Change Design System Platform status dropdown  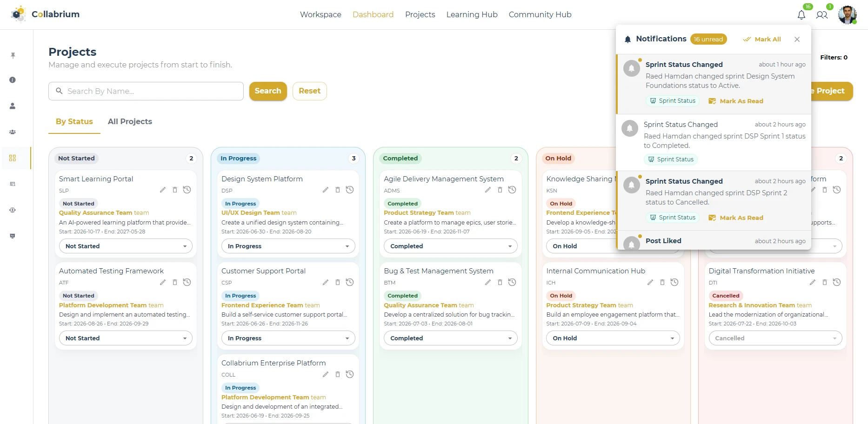[288, 246]
